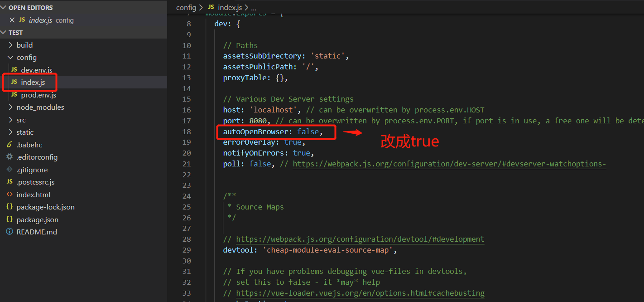Click proxyTable on line 13
Viewport: 644px width, 302px height.
(x=245, y=78)
